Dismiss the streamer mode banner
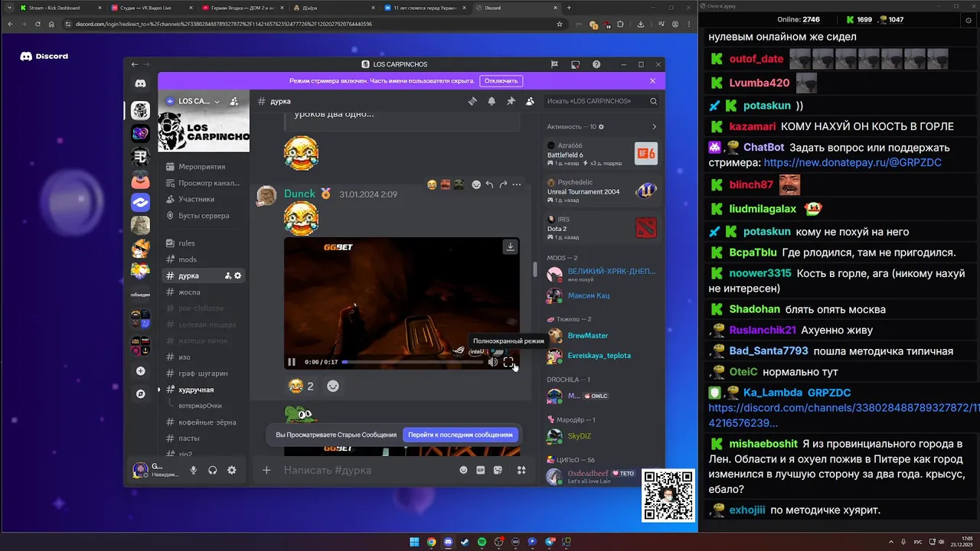The width and height of the screenshot is (980, 551). click(653, 80)
